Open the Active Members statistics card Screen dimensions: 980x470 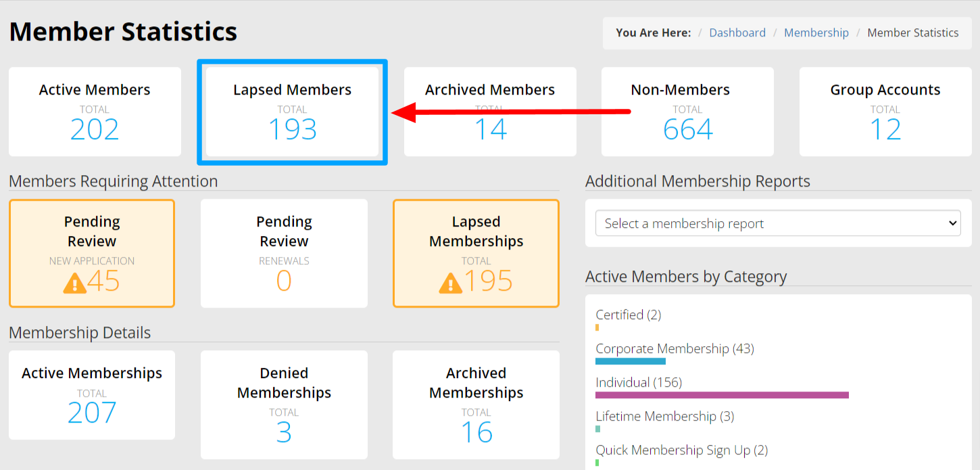pyautogui.click(x=95, y=112)
